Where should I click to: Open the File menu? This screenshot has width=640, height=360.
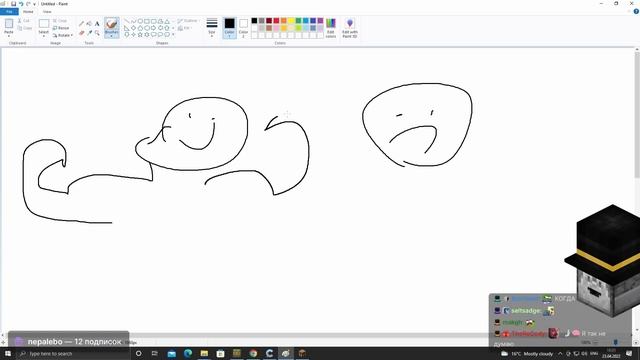click(x=9, y=11)
